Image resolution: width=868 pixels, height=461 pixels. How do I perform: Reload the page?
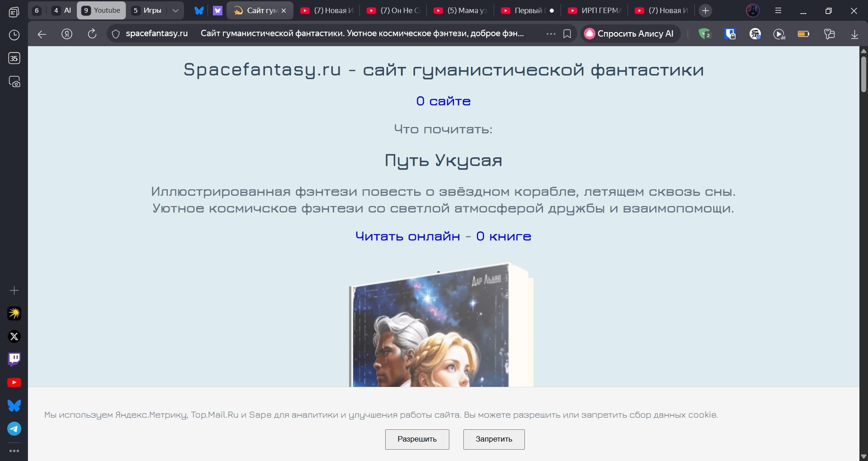[x=92, y=34]
